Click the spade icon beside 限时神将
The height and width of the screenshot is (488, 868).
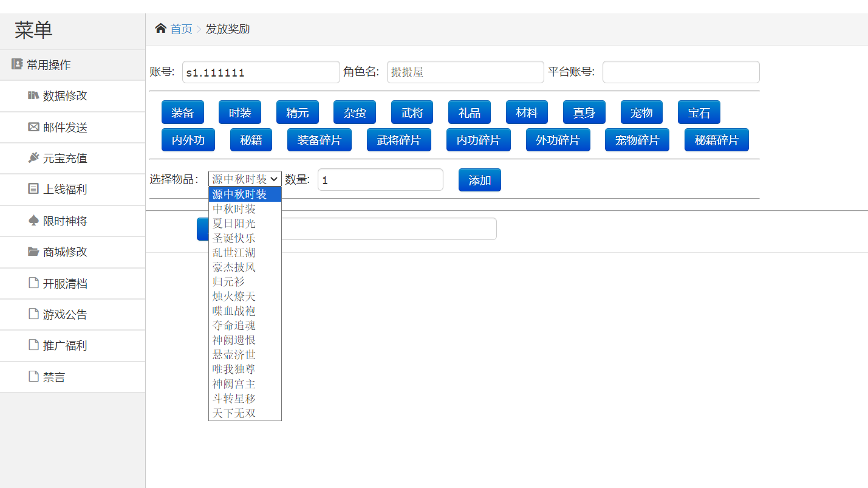point(33,221)
